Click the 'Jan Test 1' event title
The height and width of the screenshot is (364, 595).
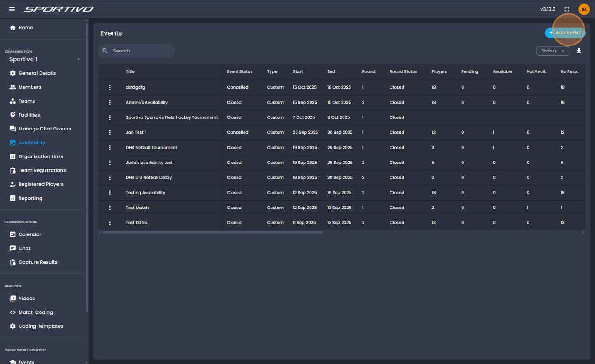pos(136,133)
